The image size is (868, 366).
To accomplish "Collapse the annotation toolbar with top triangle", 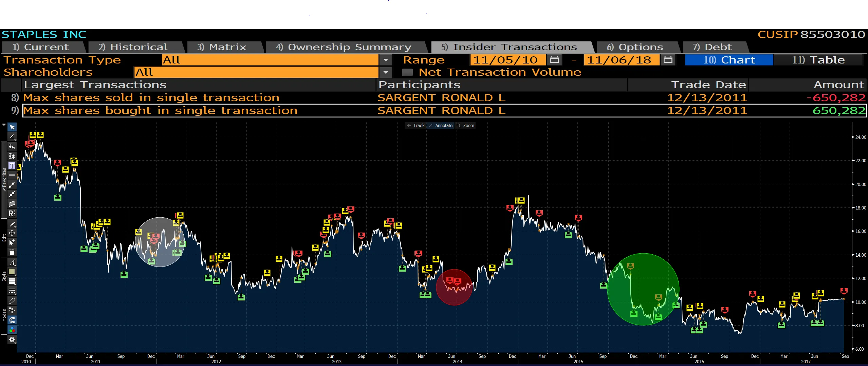I will coord(4,125).
